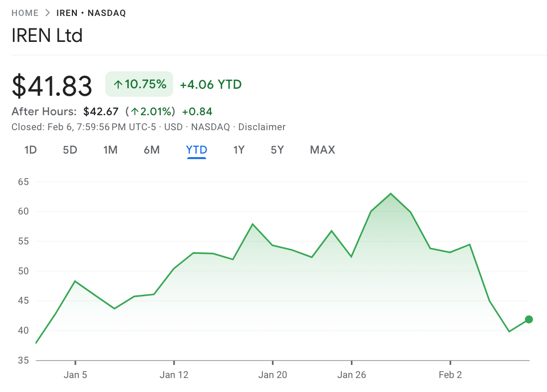Click the 55 y-axis label
Viewport: 547px width, 392px height.
23,241
